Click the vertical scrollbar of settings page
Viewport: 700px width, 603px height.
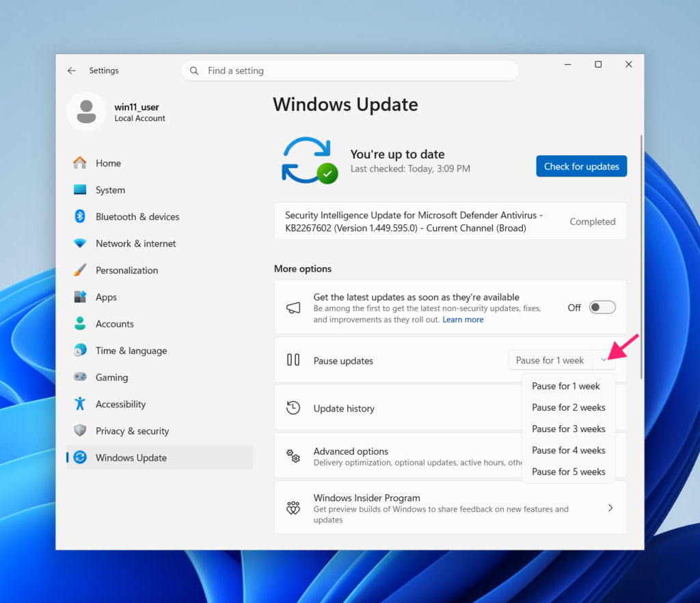(x=641, y=256)
